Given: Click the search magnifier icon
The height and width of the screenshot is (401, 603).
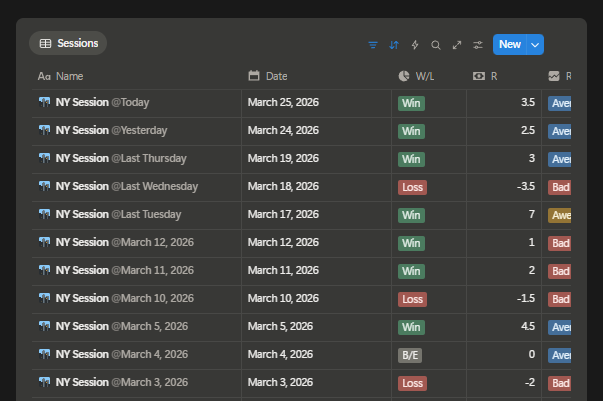Looking at the screenshot, I should (x=436, y=45).
